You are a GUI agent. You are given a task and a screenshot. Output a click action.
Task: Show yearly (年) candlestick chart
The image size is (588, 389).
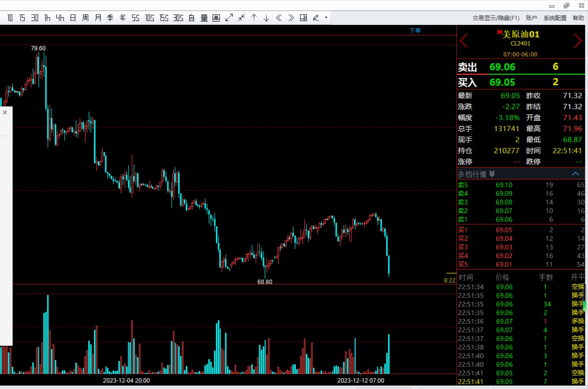123,18
